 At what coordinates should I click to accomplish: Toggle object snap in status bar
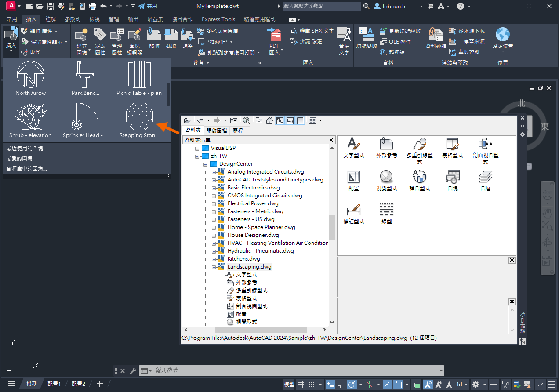coord(398,385)
